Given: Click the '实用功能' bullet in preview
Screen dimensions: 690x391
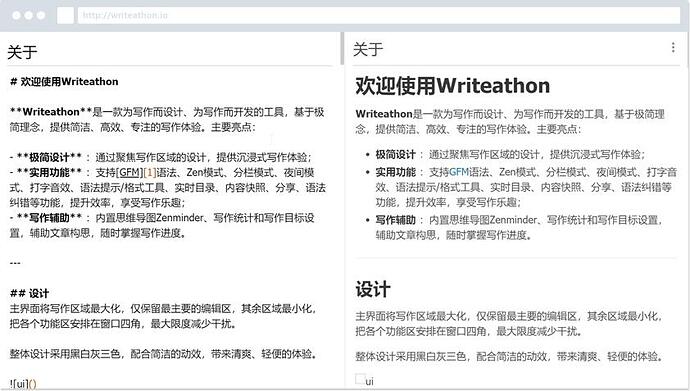Looking at the screenshot, I should [x=526, y=187].
